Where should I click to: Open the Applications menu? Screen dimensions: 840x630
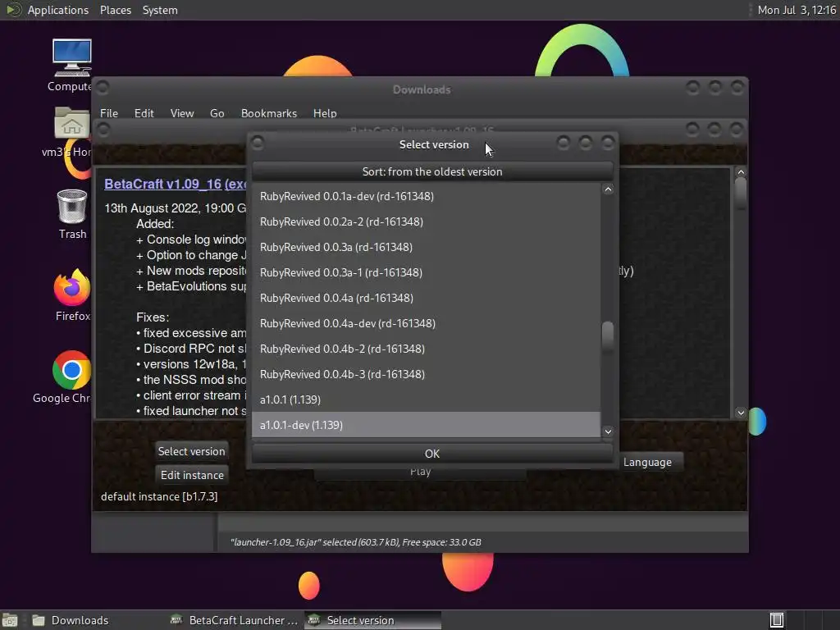click(58, 10)
